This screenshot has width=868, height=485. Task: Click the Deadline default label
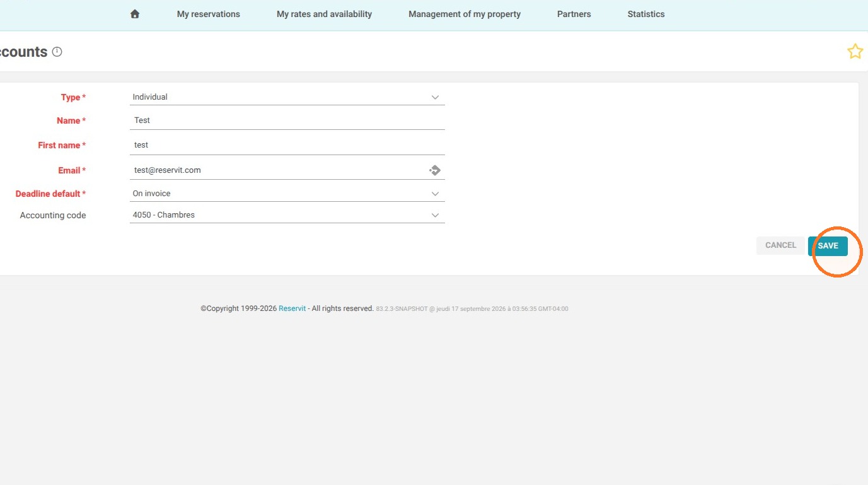(x=50, y=194)
